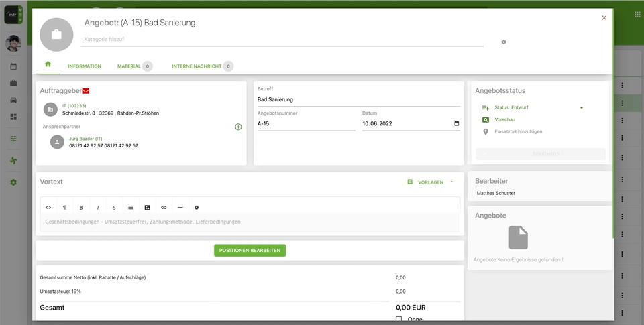Insert a link in the Vortext editor
This screenshot has width=644, height=325.
point(164,208)
